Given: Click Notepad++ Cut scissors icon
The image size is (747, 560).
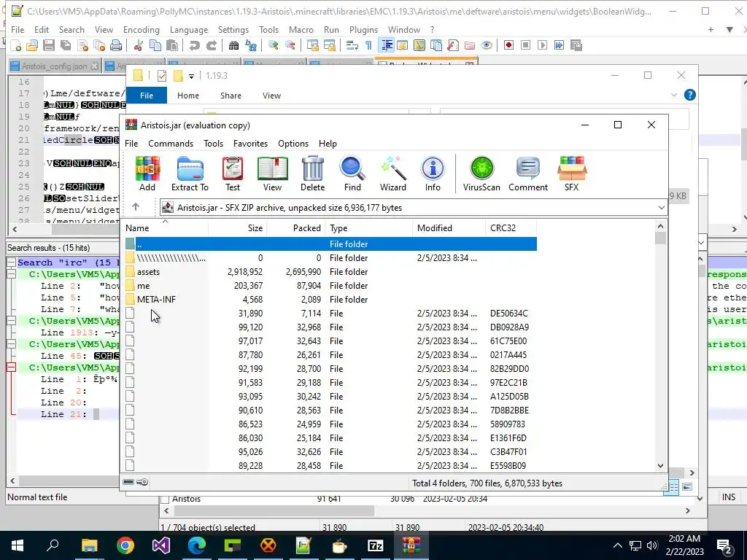Looking at the screenshot, I should pyautogui.click(x=138, y=45).
